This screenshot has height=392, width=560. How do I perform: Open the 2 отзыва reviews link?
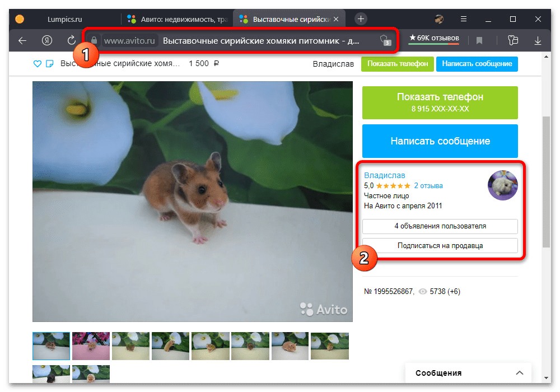[x=428, y=185]
